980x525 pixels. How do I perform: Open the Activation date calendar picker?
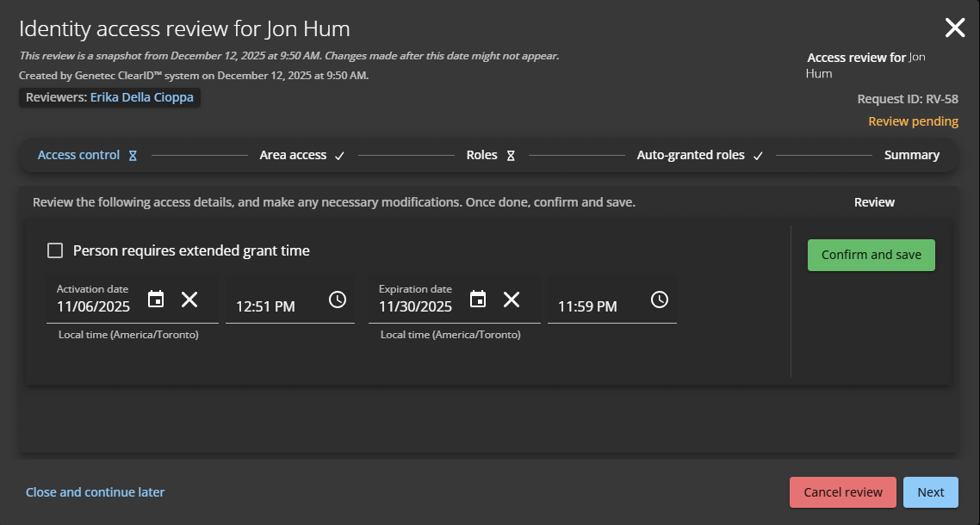156,300
